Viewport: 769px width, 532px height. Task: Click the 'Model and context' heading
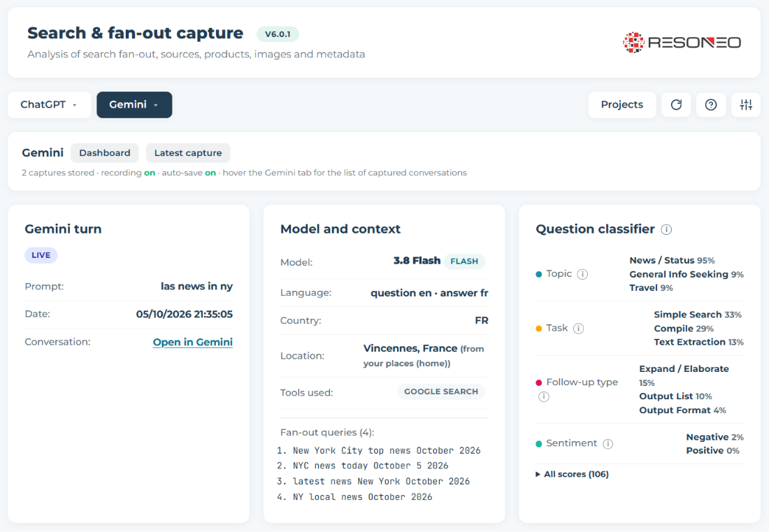[x=340, y=229]
